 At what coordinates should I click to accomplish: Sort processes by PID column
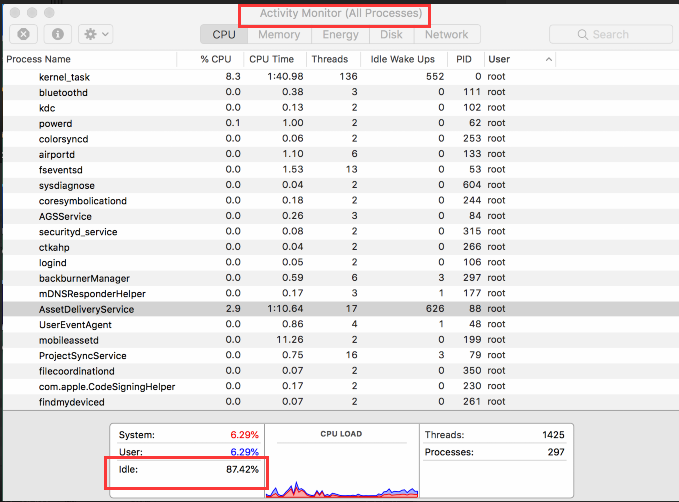pyautogui.click(x=464, y=59)
